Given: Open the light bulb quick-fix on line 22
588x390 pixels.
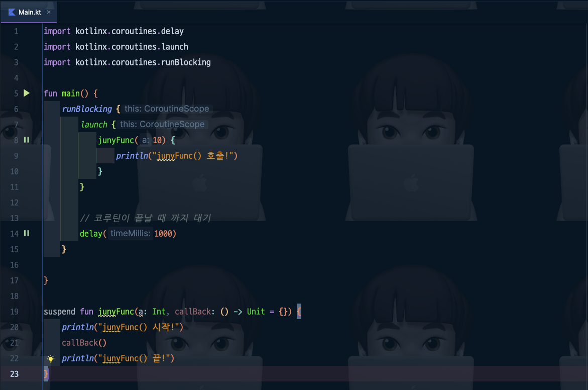Looking at the screenshot, I should point(51,359).
